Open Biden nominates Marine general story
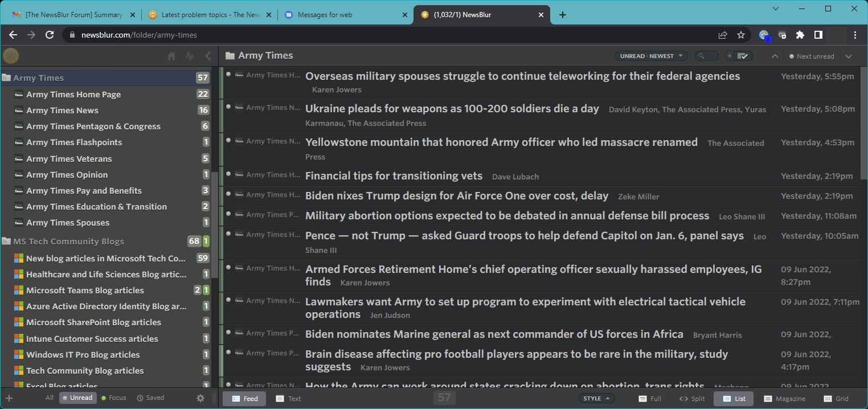This screenshot has height=409, width=868. coord(494,334)
